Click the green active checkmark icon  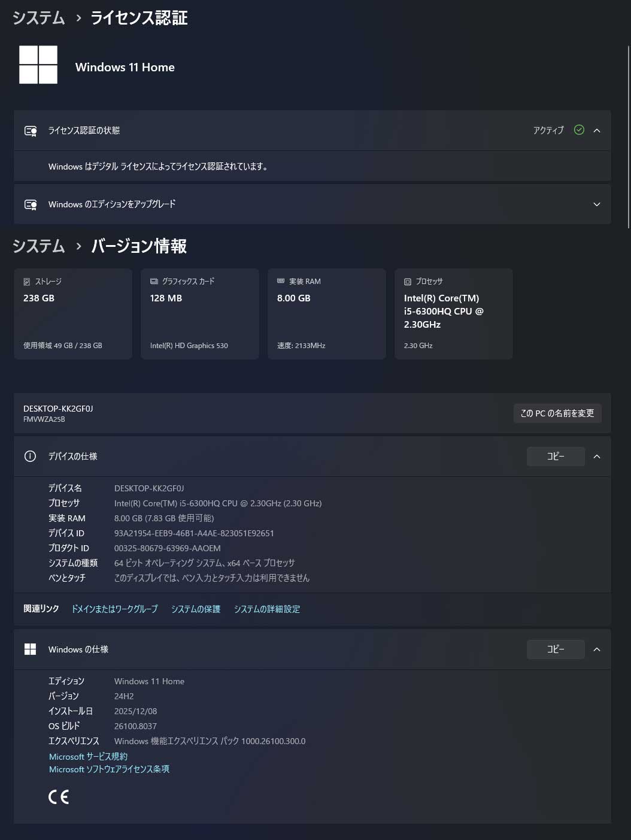[x=579, y=130]
